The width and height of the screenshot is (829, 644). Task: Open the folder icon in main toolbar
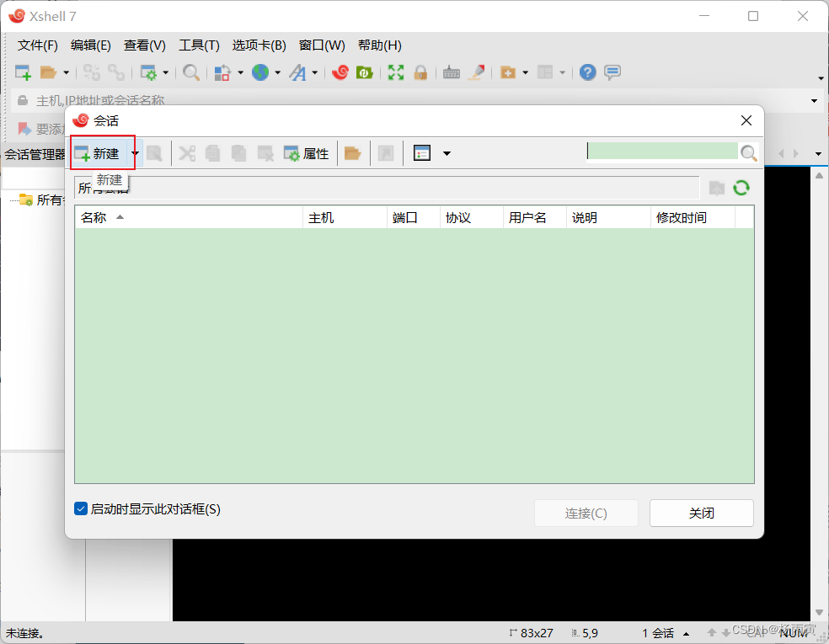click(48, 72)
